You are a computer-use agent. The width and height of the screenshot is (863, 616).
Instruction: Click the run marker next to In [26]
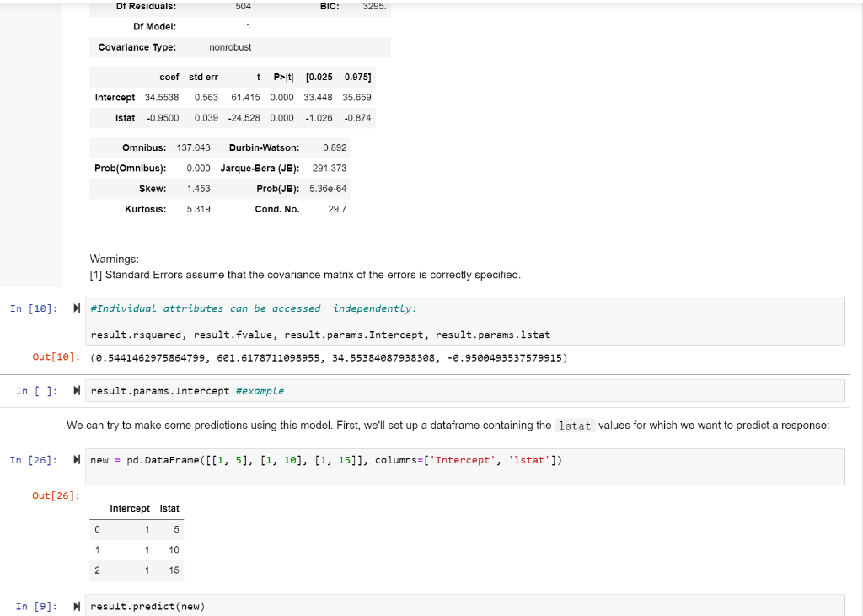click(x=75, y=459)
